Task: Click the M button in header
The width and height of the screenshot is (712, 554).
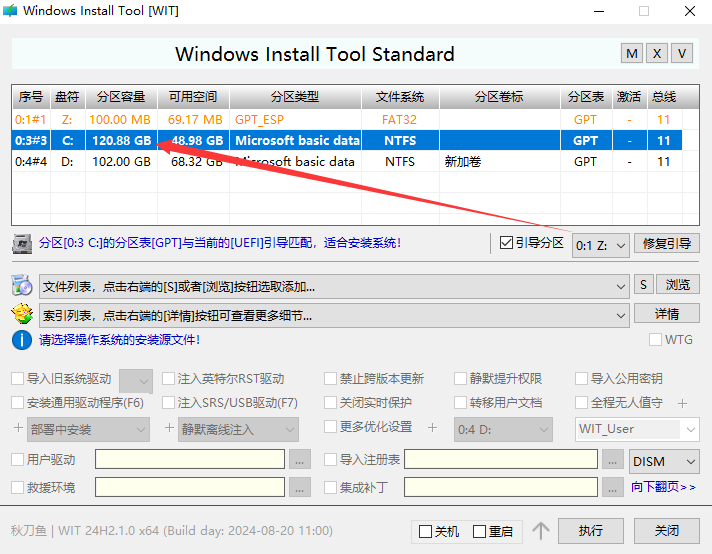Action: click(x=632, y=54)
